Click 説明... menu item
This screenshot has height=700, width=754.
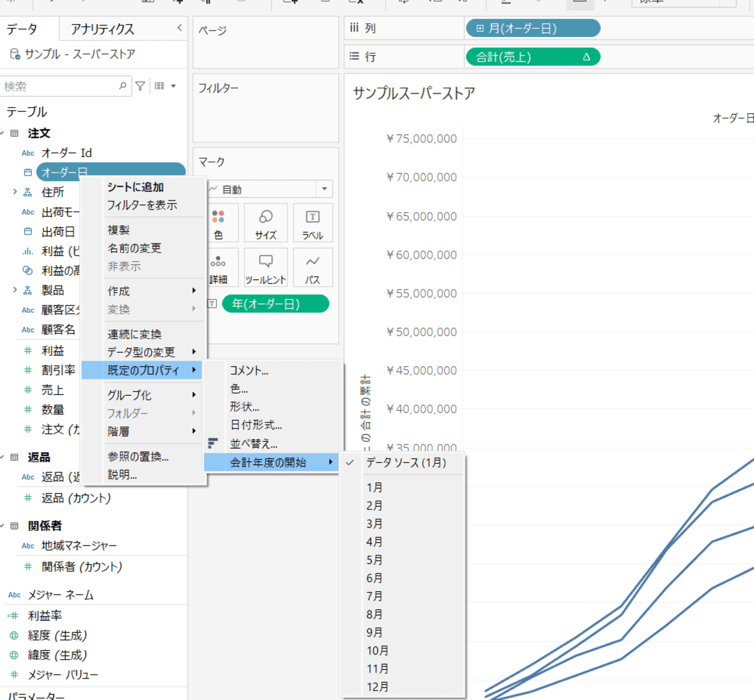143,475
